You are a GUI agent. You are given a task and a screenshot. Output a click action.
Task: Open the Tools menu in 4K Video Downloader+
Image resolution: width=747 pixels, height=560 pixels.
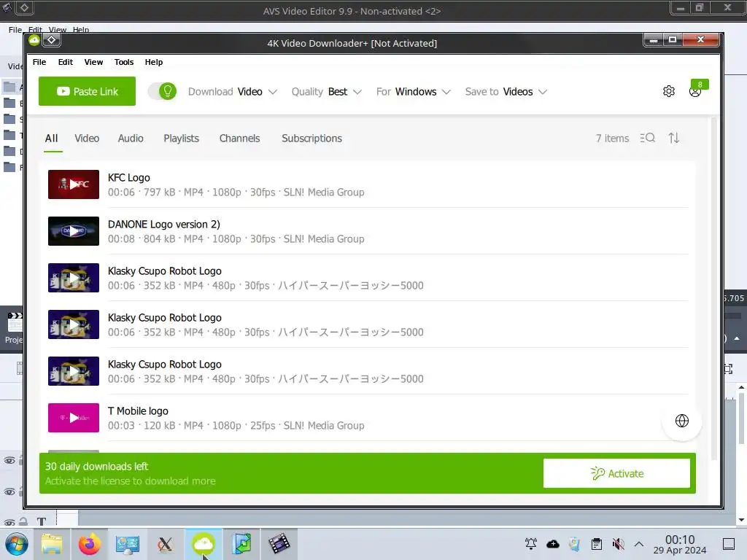coord(124,62)
